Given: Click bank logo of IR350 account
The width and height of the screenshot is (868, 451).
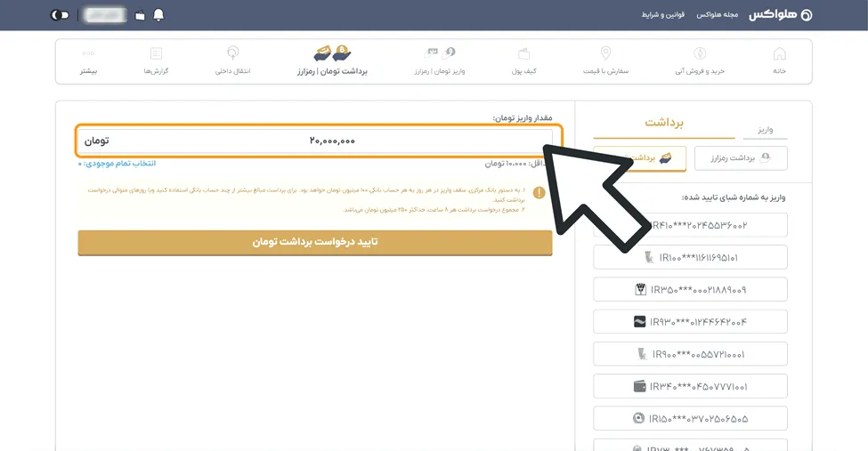Looking at the screenshot, I should pyautogui.click(x=640, y=289).
